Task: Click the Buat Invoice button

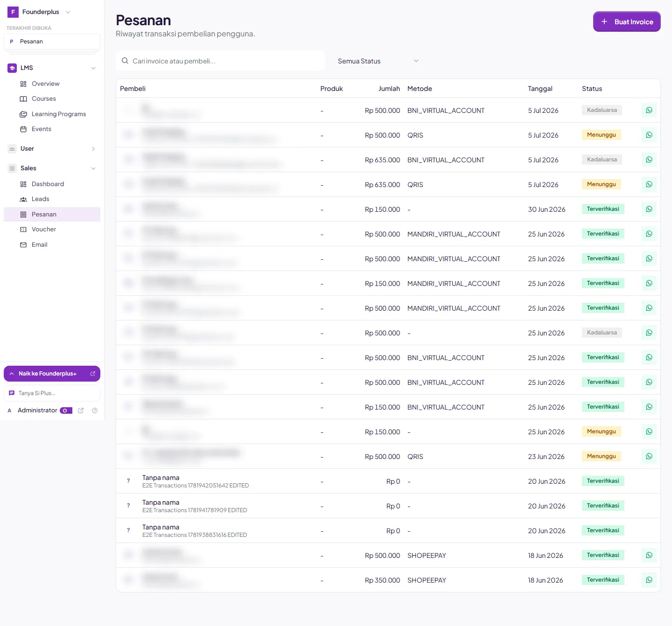Action: 627,21
